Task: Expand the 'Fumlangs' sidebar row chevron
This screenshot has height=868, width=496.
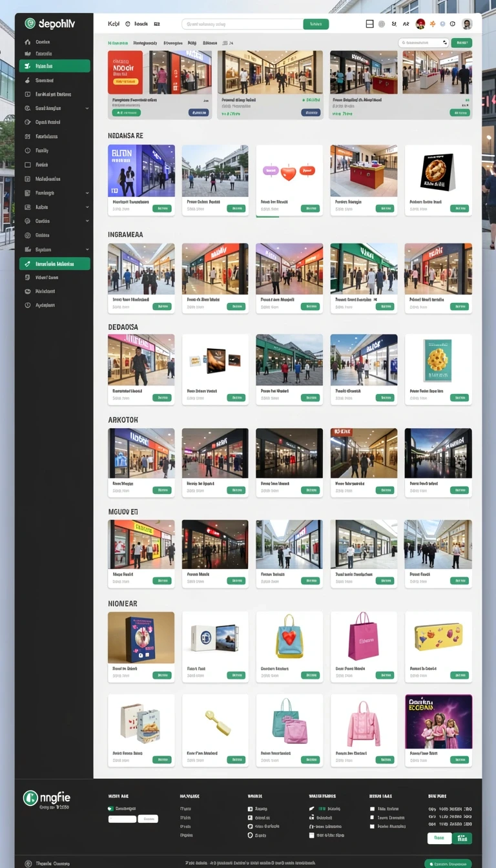Action: [87, 193]
